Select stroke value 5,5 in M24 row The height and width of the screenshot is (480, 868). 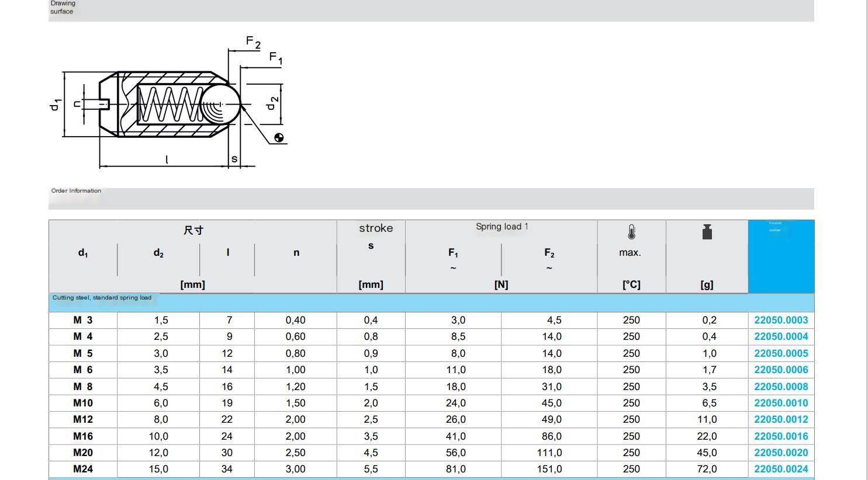[x=371, y=469]
